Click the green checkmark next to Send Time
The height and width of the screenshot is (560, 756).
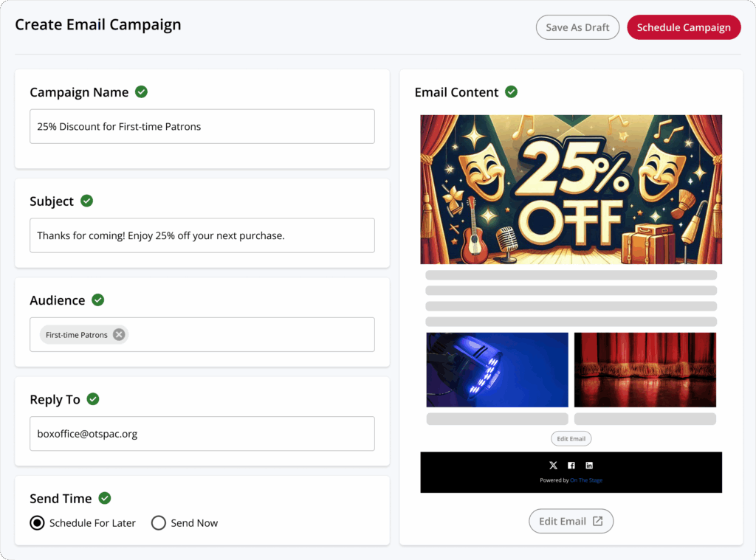click(x=105, y=498)
